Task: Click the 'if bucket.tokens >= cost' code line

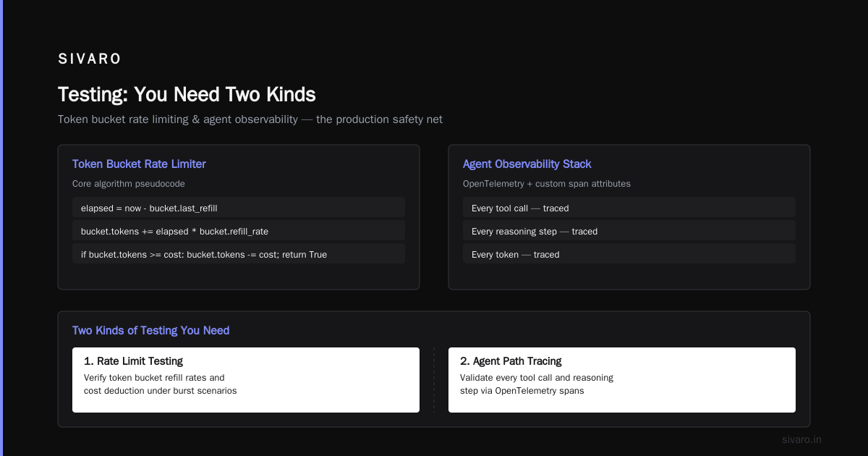Action: pos(239,254)
